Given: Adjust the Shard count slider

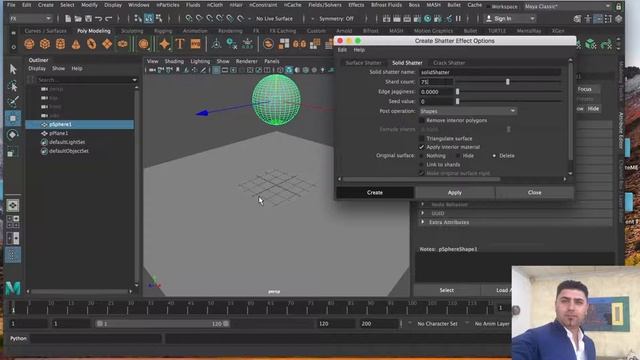Looking at the screenshot, I should pyautogui.click(x=508, y=82).
